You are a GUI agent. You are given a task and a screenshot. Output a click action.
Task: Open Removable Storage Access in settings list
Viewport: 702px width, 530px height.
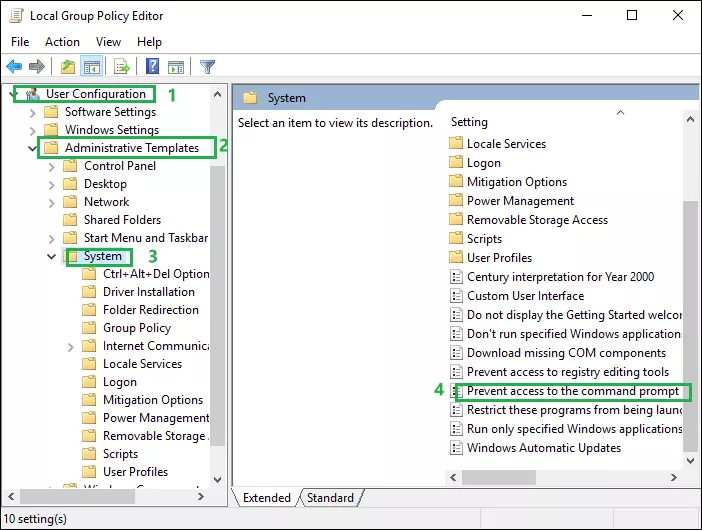[537, 220]
